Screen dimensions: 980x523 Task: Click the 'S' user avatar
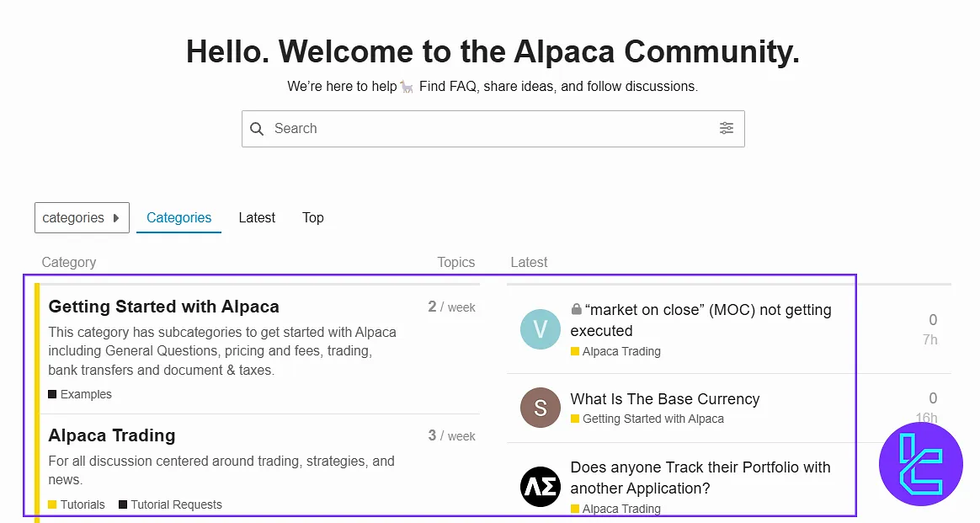click(541, 408)
